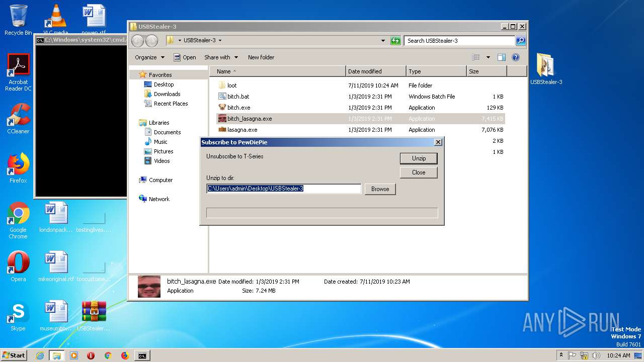This screenshot has width=644, height=362.
Task: Switch to cmd.exe taskbar button
Action: [142, 355]
